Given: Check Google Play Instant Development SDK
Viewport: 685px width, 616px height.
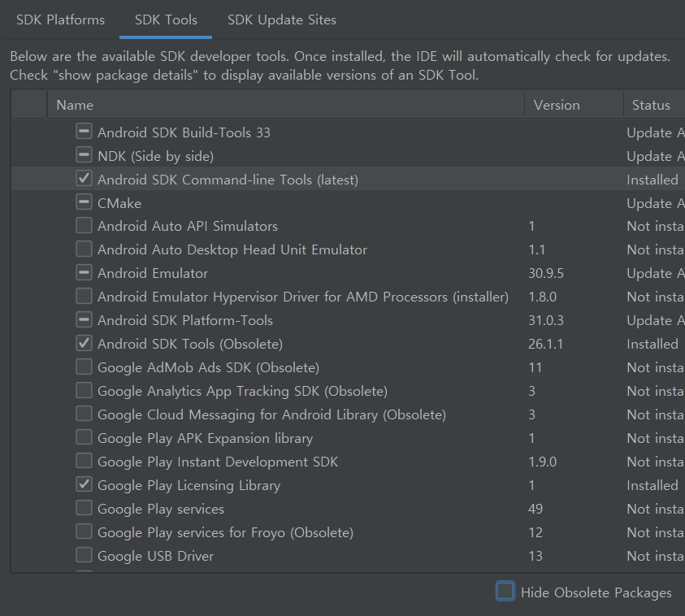Looking at the screenshot, I should click(84, 462).
